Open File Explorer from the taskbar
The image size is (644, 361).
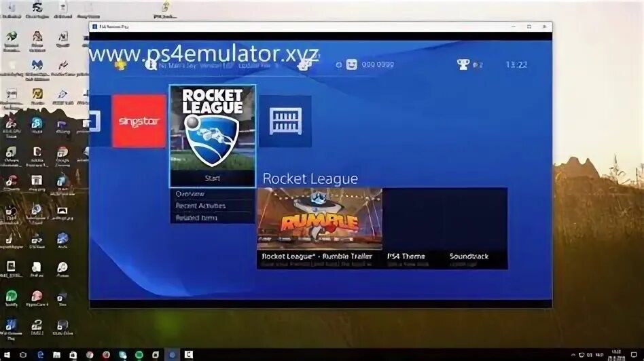pyautogui.click(x=56, y=354)
